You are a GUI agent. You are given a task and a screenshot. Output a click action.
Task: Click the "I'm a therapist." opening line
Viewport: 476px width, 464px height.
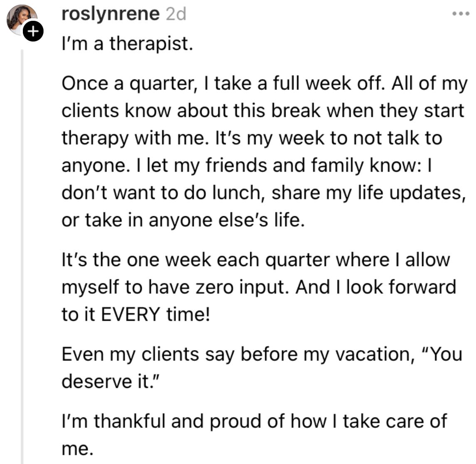point(127,44)
